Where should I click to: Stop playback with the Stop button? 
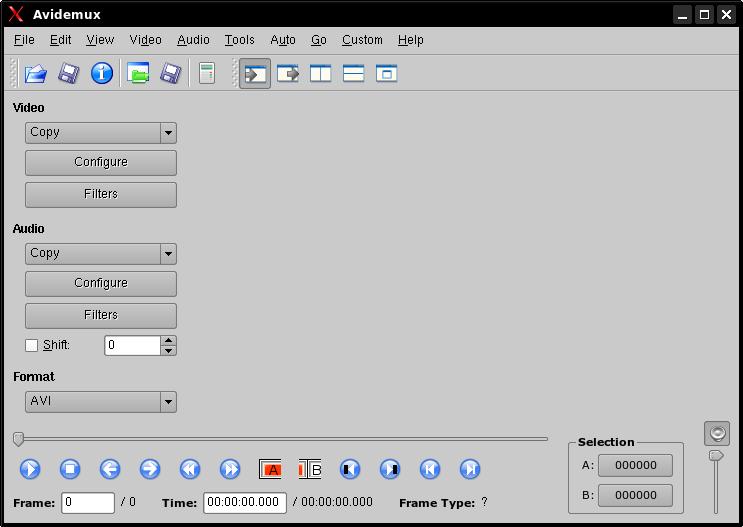pos(70,469)
